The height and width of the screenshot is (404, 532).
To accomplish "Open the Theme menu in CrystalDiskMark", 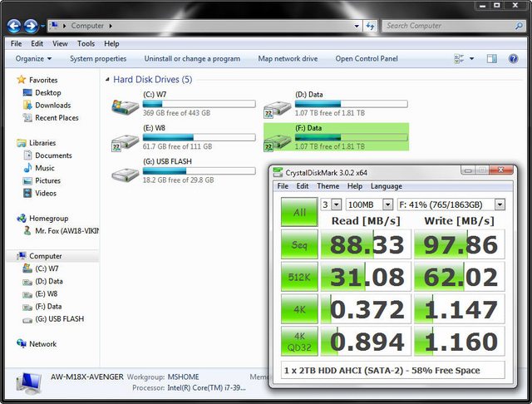I will pyautogui.click(x=328, y=186).
